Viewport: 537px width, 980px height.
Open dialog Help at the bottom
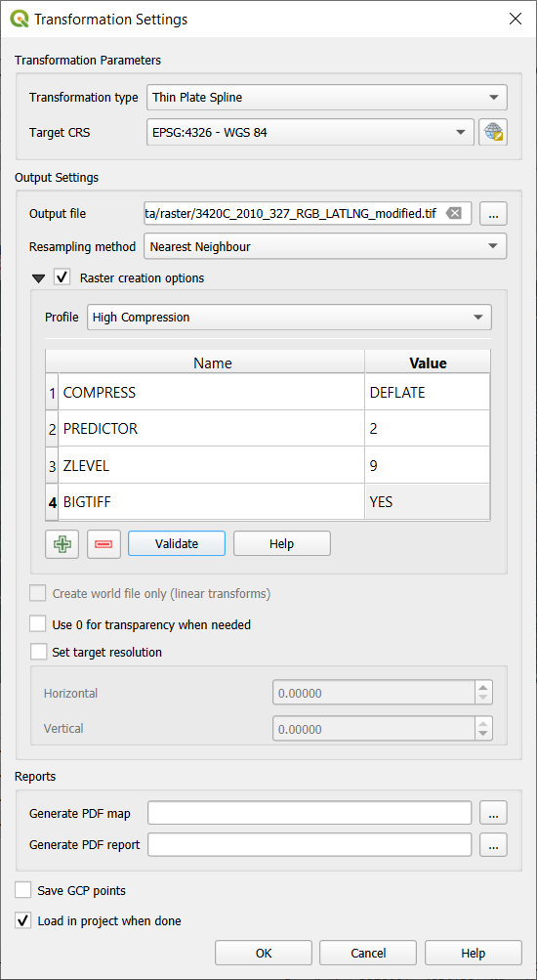pos(474,953)
